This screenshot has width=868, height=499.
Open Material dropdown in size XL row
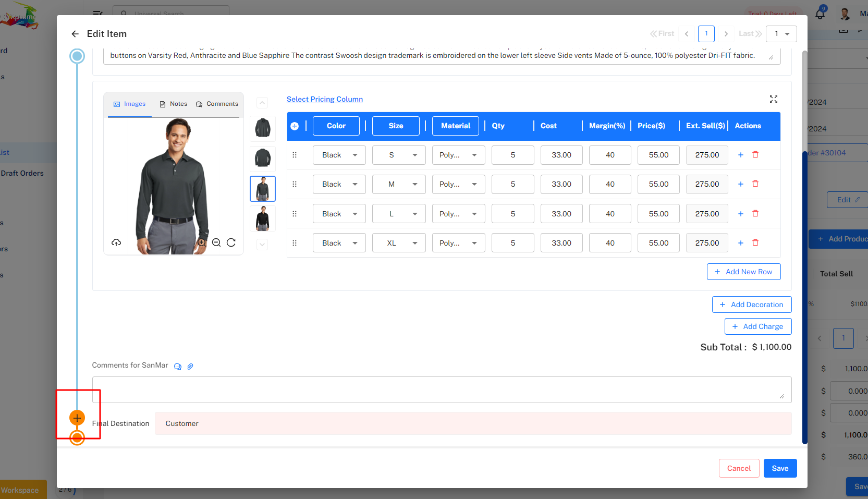pos(459,243)
